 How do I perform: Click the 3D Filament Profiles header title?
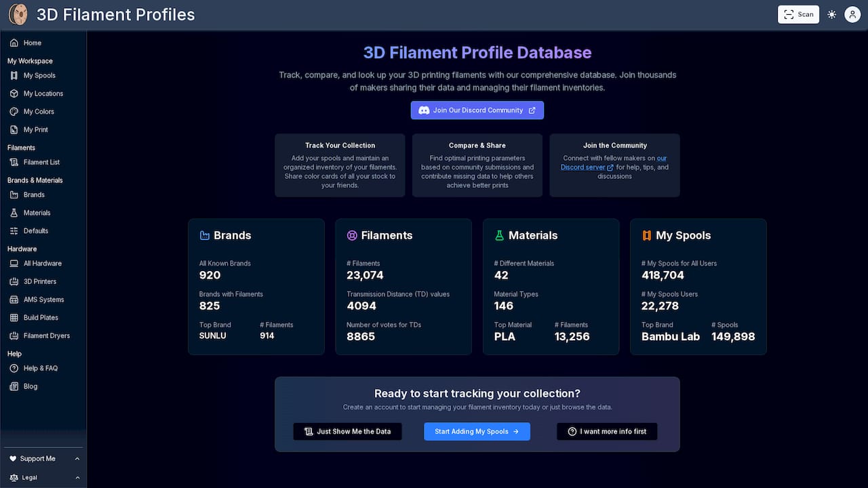pyautogui.click(x=116, y=14)
